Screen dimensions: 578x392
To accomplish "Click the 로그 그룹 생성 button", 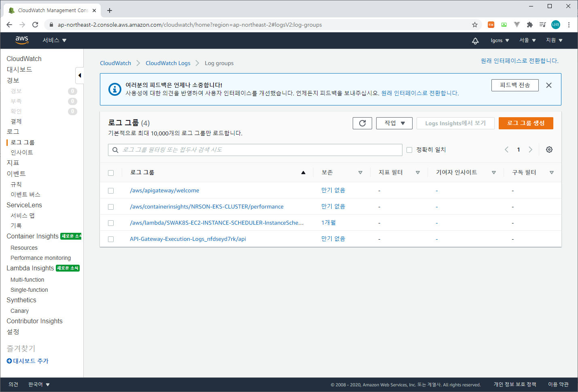I will [x=526, y=123].
